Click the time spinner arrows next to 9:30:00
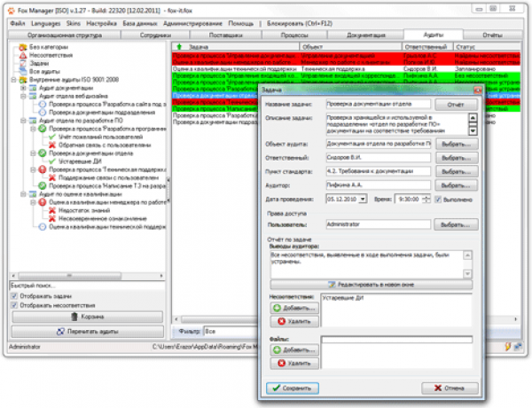The image size is (532, 408). pyautogui.click(x=429, y=200)
